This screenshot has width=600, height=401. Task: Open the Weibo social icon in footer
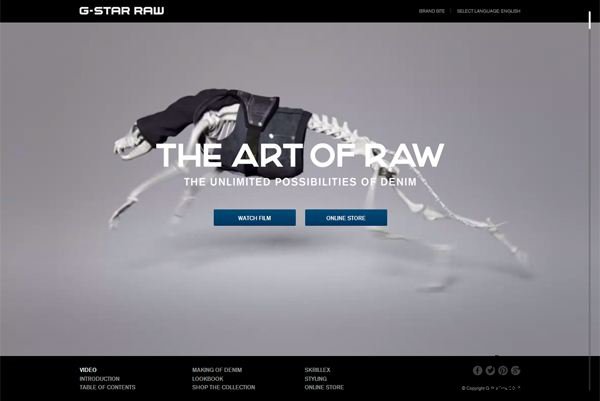[x=515, y=370]
